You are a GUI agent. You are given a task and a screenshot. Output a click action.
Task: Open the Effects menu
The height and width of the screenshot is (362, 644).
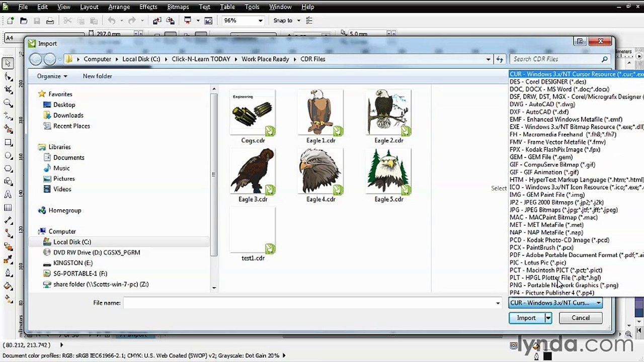(x=148, y=7)
